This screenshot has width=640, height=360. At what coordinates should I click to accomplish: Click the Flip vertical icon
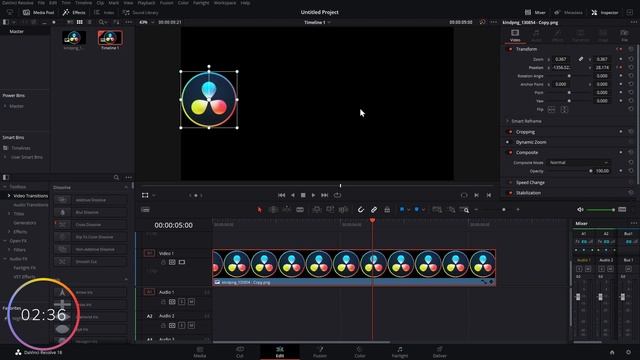(x=564, y=109)
